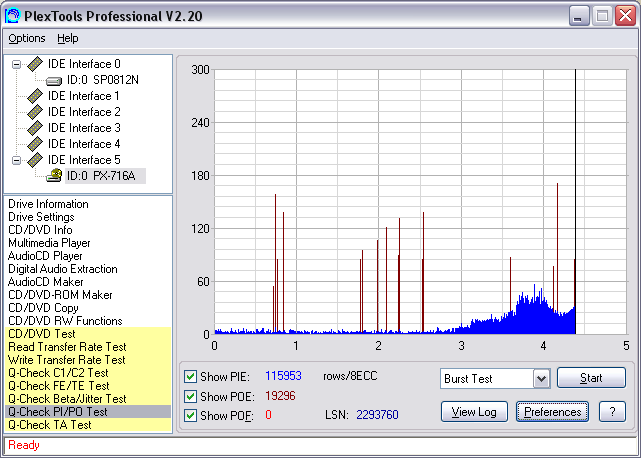Open Drive Settings function

[41, 217]
